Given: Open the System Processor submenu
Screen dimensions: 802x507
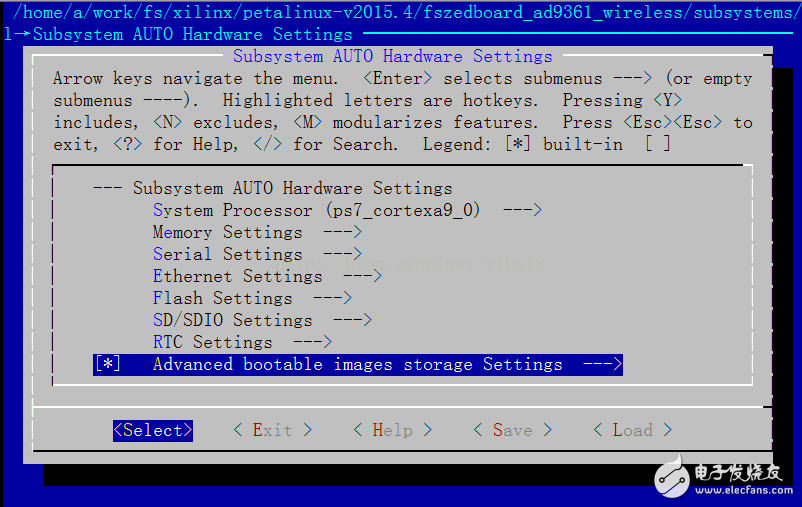Looking at the screenshot, I should pos(316,210).
